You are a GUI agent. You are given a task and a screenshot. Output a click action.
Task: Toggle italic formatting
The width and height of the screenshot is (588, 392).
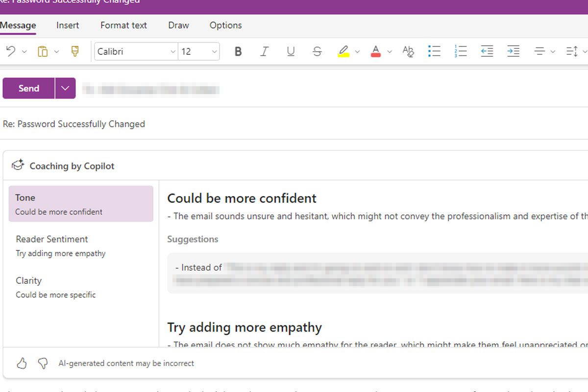[265, 51]
